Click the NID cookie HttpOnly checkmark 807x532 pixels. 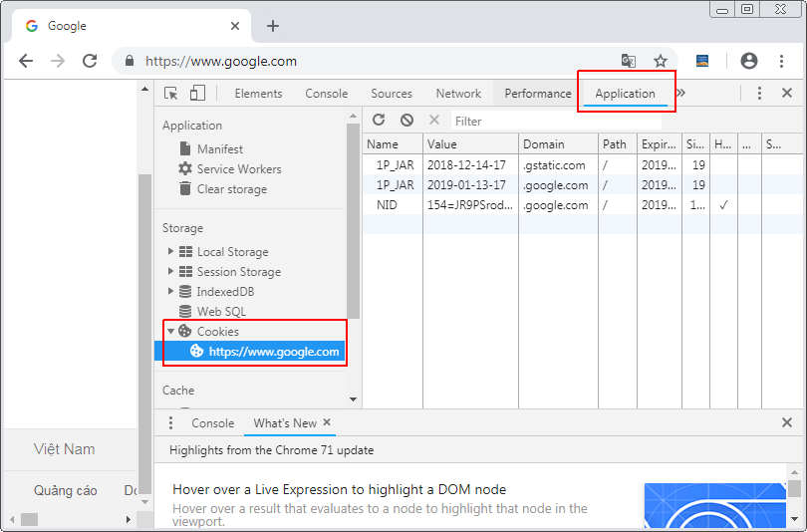pyautogui.click(x=723, y=205)
